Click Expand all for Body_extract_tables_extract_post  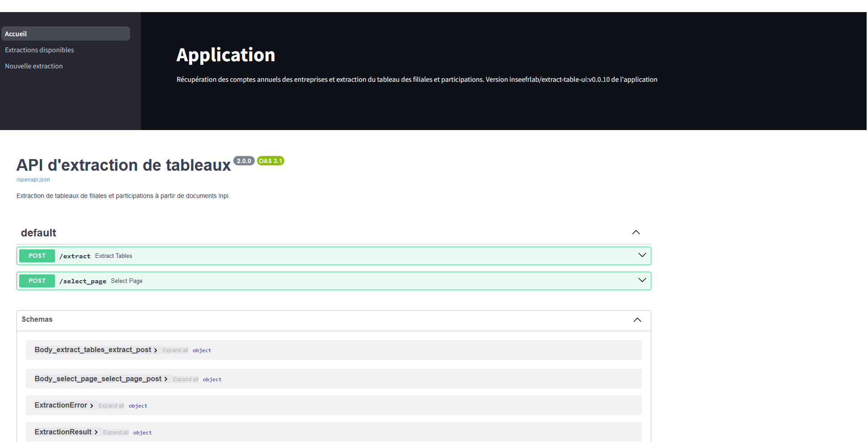click(x=175, y=350)
